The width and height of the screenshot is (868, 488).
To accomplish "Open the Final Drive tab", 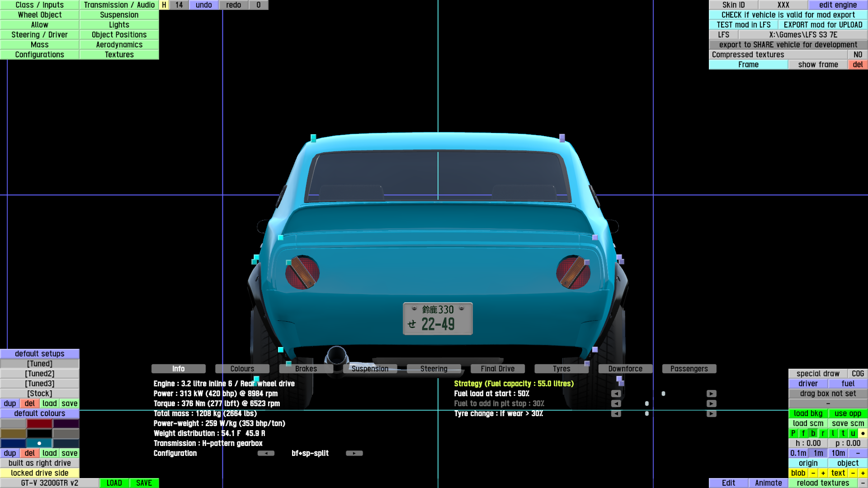I will coord(497,369).
